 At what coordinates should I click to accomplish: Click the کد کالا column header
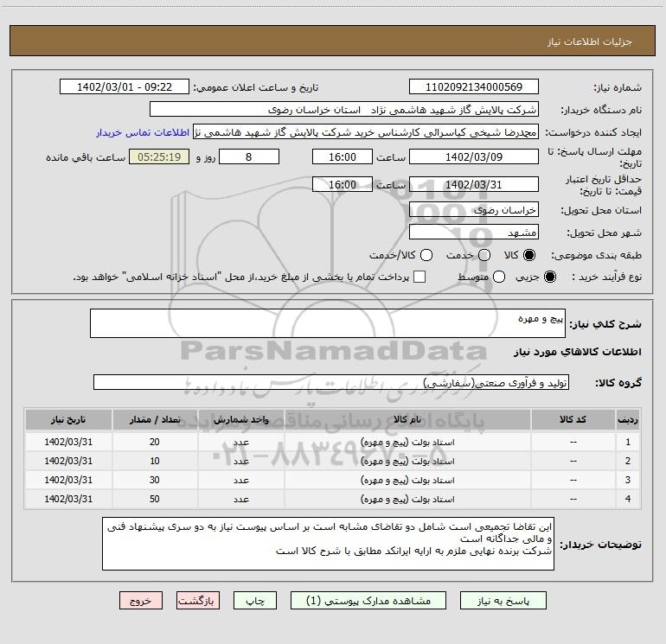pos(573,419)
